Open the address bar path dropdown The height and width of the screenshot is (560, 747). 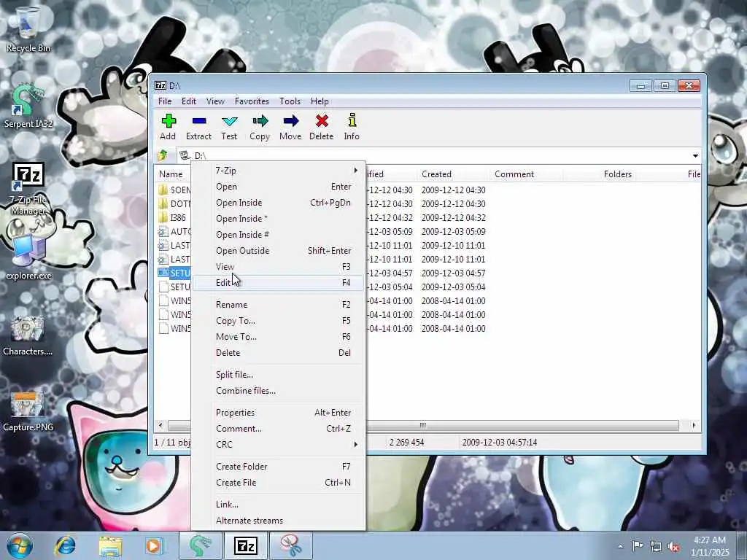click(695, 156)
